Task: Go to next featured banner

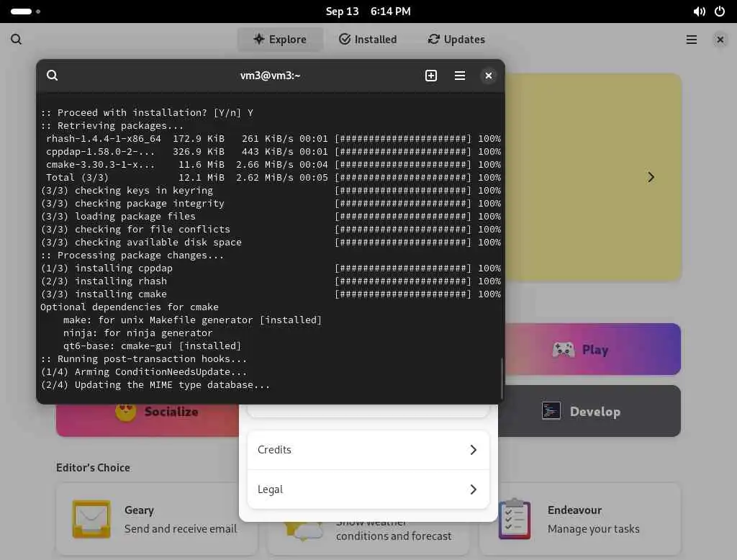Action: pyautogui.click(x=651, y=177)
